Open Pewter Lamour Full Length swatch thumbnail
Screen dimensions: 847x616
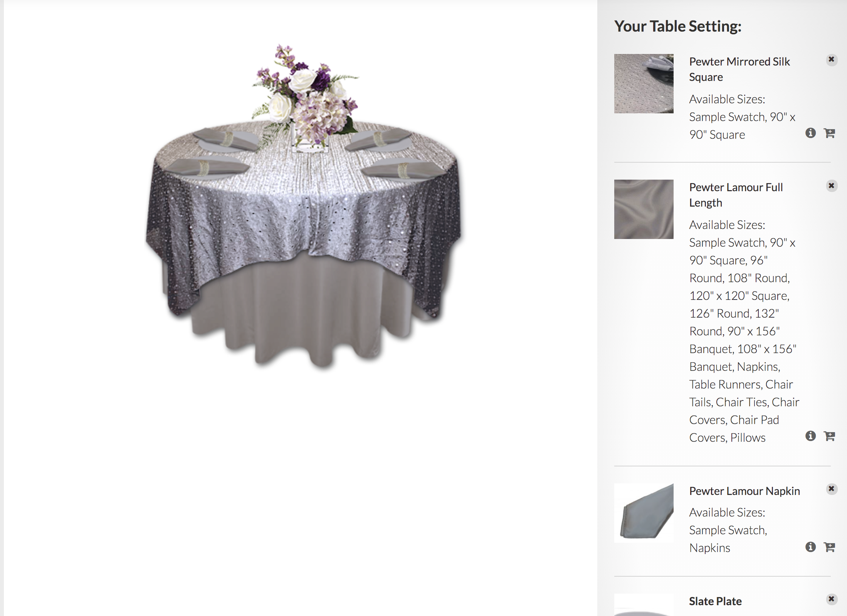pos(644,209)
